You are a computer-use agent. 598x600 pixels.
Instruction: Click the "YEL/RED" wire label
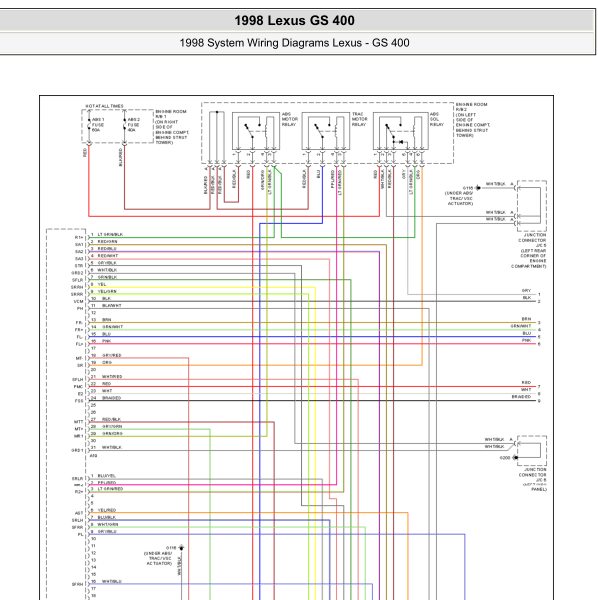(107, 510)
